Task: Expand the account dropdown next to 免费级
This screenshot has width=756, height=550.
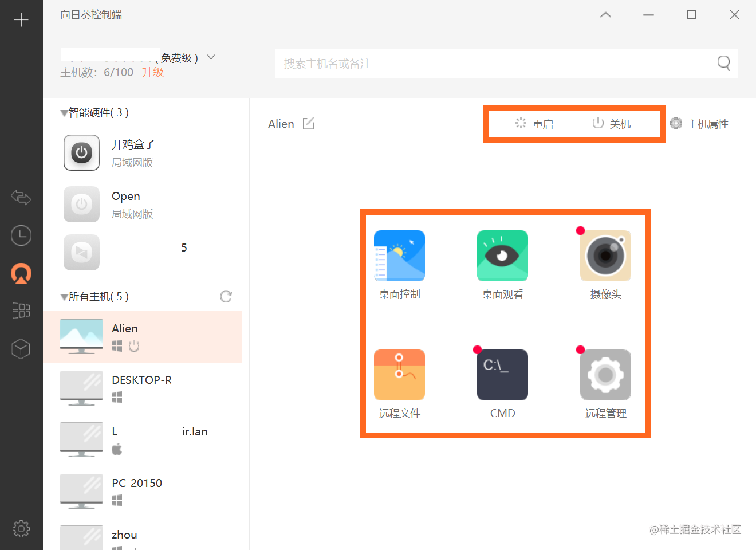Action: tap(211, 57)
